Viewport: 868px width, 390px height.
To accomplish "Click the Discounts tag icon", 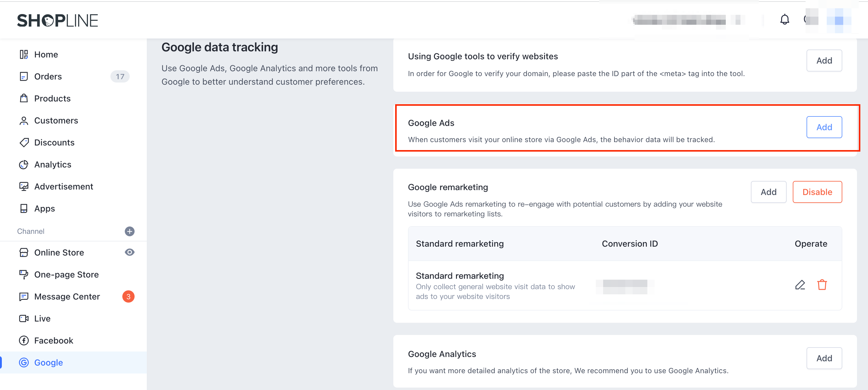I will [x=24, y=142].
